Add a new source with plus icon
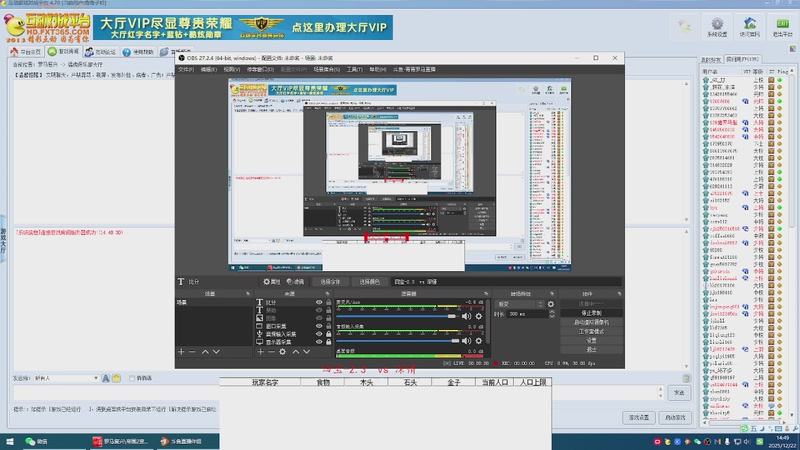 260,352
